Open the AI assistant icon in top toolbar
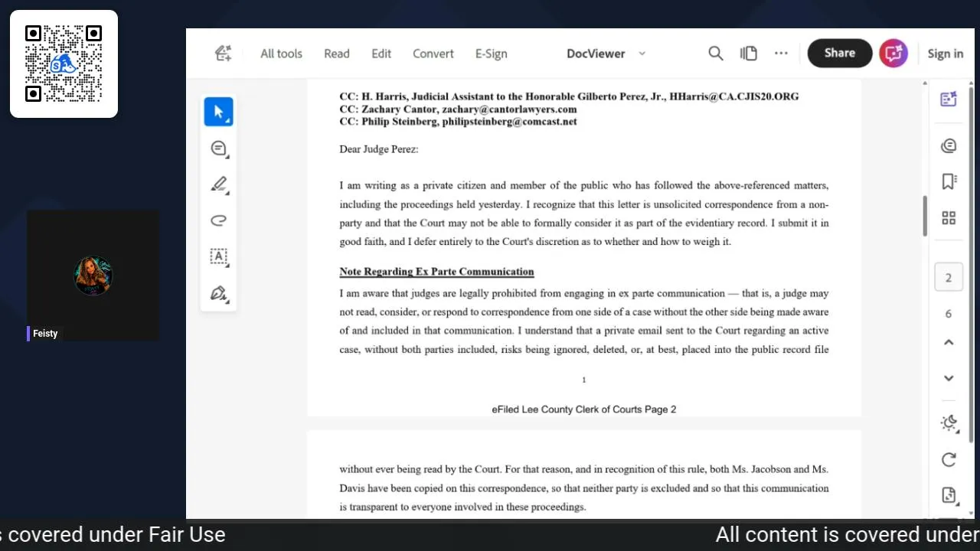The height and width of the screenshot is (551, 980). [x=224, y=54]
